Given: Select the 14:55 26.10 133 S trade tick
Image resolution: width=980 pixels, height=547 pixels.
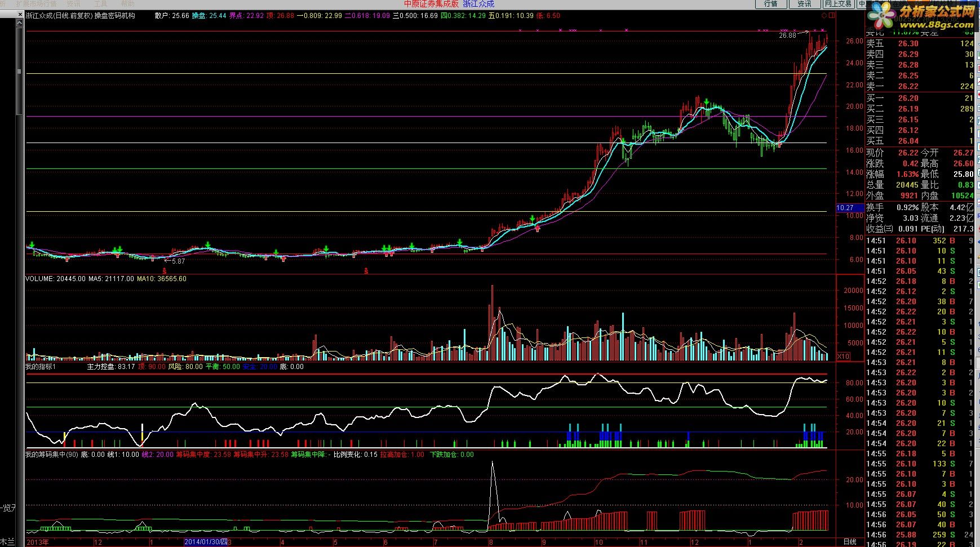Looking at the screenshot, I should pos(920,464).
